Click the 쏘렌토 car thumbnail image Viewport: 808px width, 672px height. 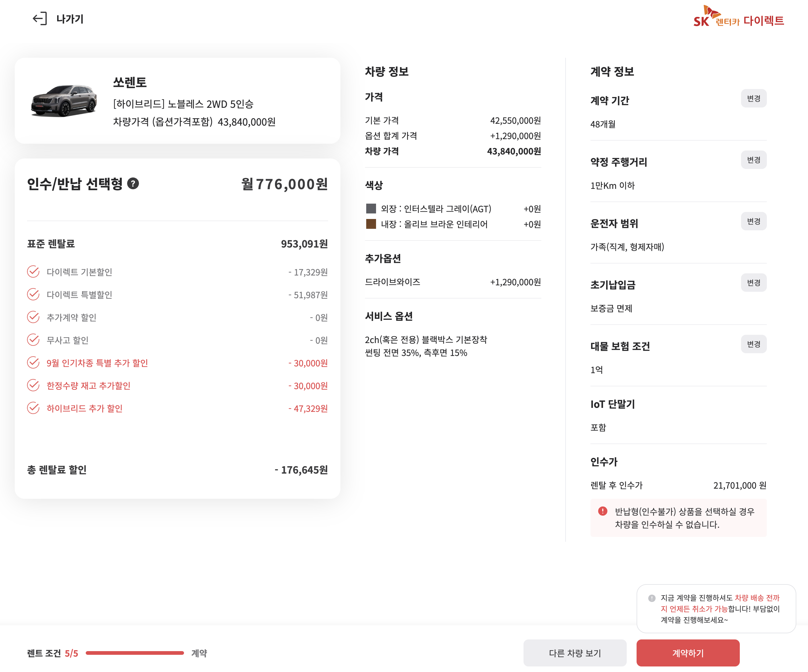point(64,101)
